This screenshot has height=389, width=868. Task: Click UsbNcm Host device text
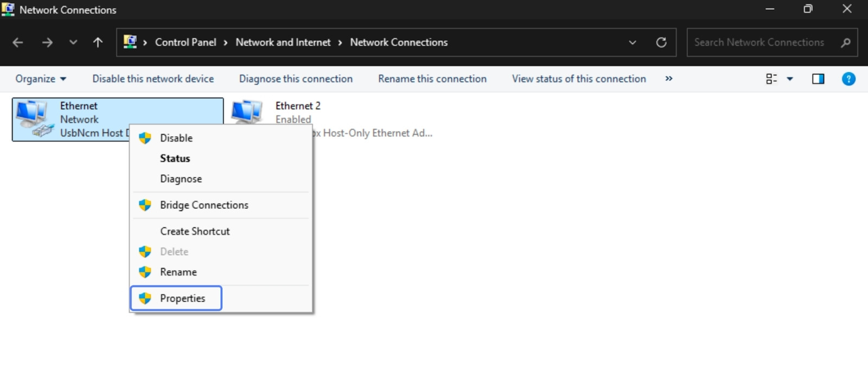click(94, 133)
